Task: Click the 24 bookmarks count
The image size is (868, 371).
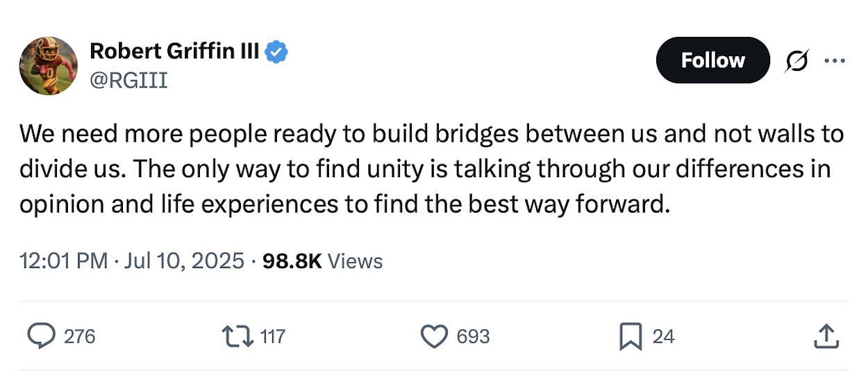Action: 663,336
